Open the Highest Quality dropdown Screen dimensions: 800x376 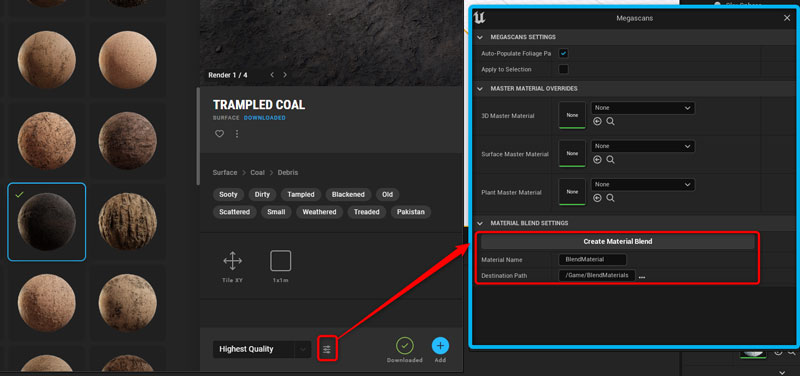tap(262, 349)
